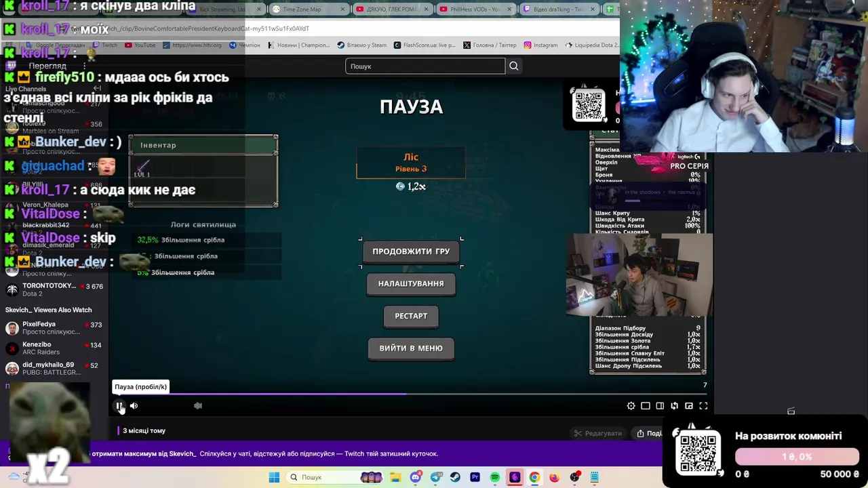Open the TORONTOTOKYO channel in sidebar
Screen dimensions: 868x488
tap(54, 289)
